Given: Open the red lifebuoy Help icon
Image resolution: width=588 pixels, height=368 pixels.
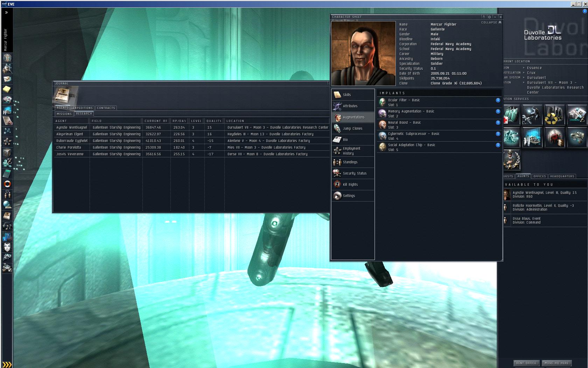Looking at the screenshot, I should tap(7, 184).
